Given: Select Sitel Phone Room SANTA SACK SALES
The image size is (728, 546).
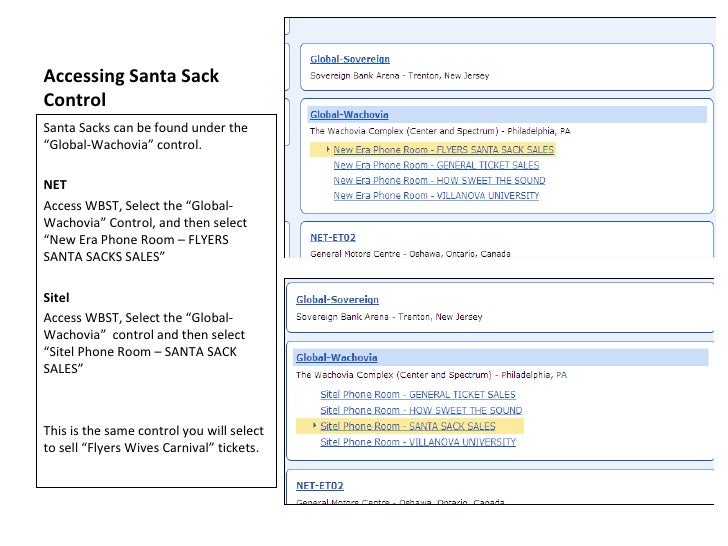Looking at the screenshot, I should [x=408, y=426].
